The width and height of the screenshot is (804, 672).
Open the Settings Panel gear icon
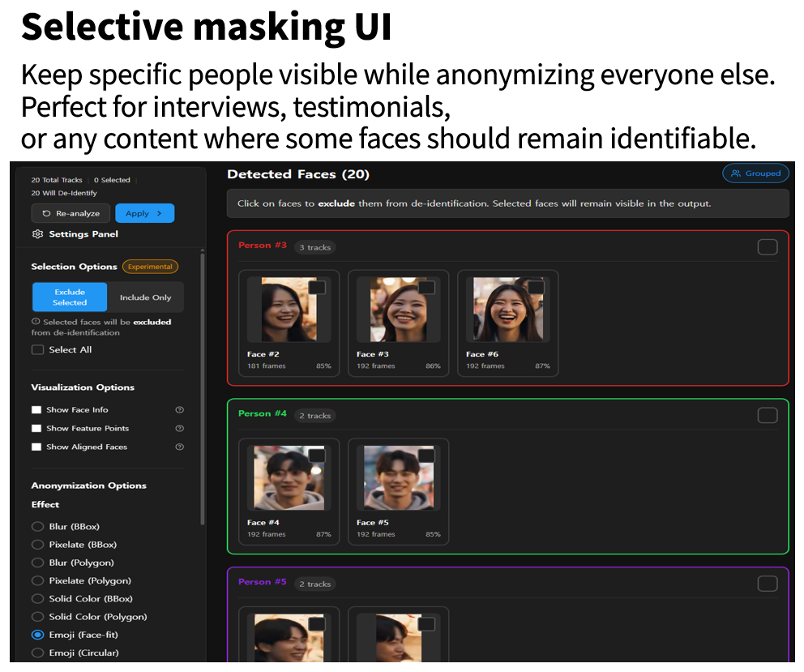pos(38,234)
